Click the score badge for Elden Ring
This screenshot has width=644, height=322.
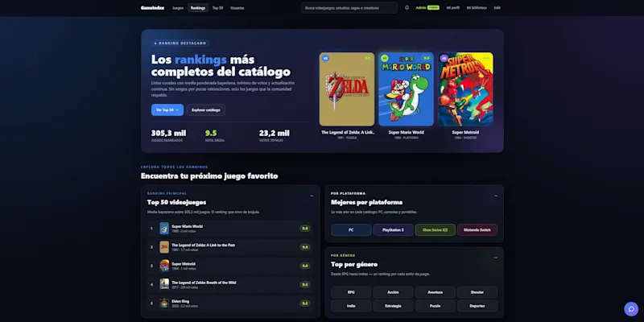[x=305, y=303]
